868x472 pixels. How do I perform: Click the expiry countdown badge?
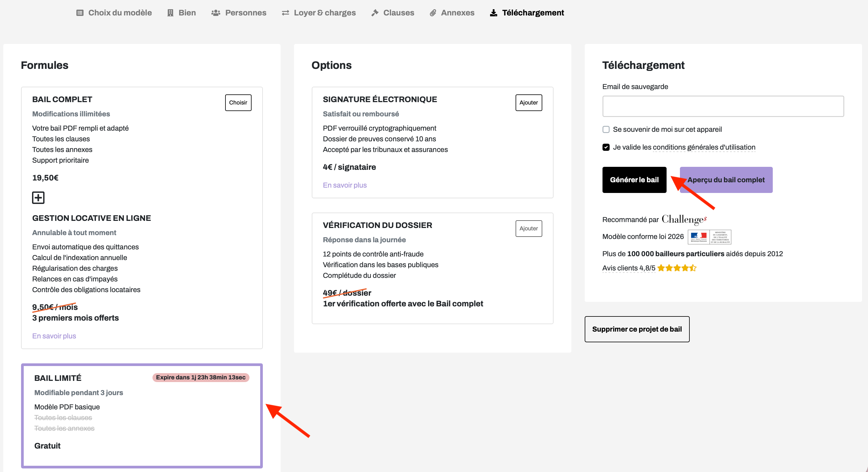(201, 377)
